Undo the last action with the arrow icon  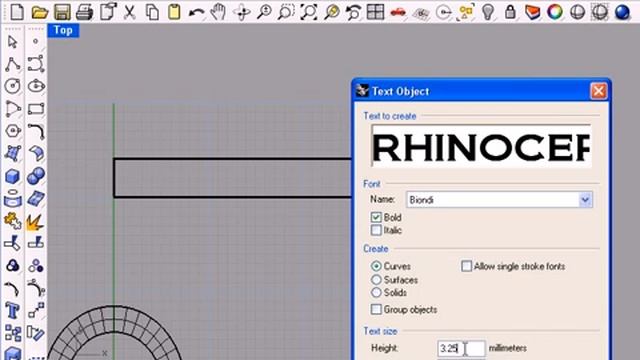click(196, 12)
